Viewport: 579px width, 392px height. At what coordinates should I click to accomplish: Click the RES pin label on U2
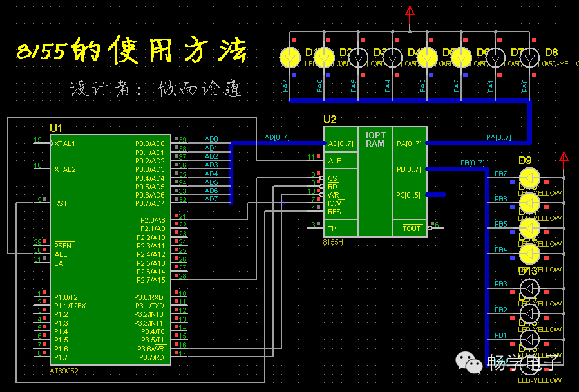pos(334,212)
